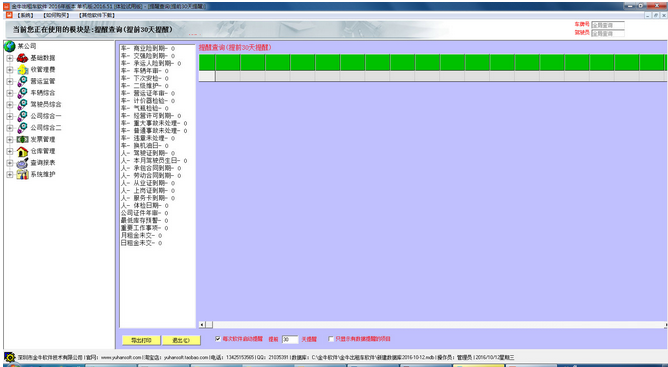Select the 仓库管理 tree item label

43,151
